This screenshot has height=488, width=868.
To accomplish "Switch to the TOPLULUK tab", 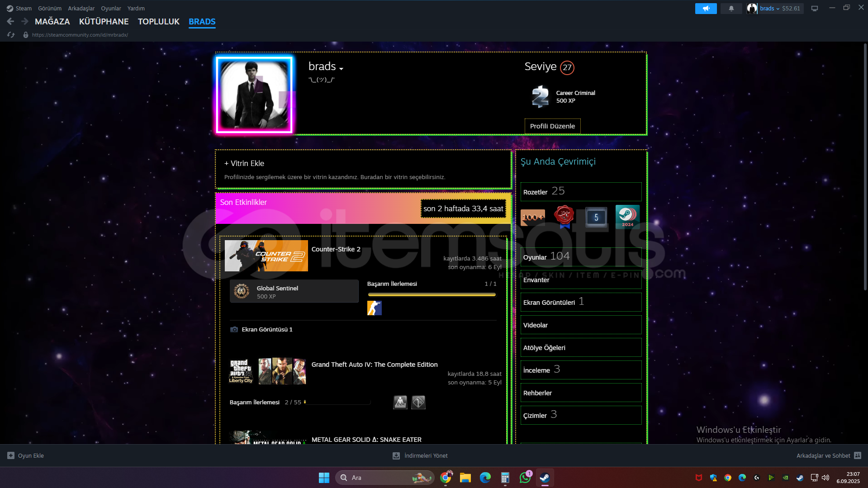I will 159,21.
